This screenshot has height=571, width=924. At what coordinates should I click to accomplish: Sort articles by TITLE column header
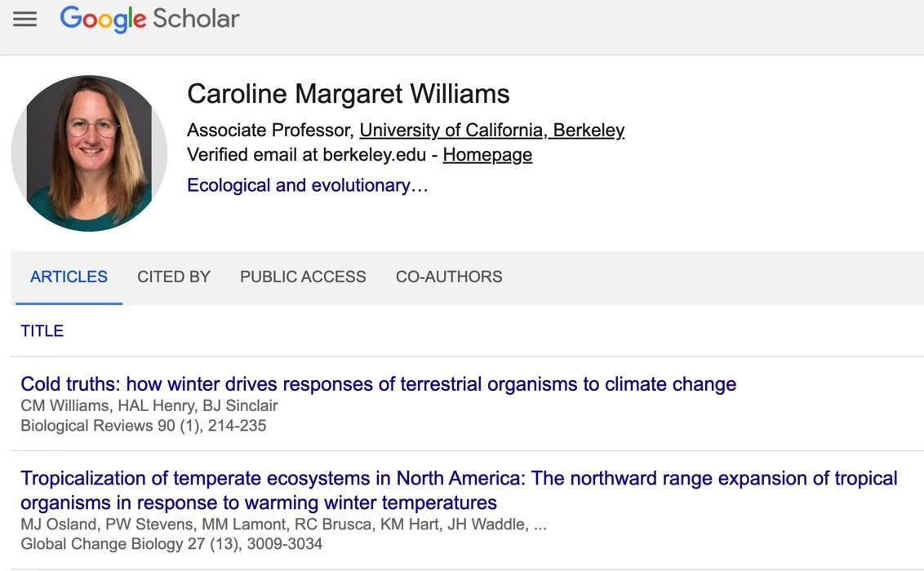click(42, 331)
